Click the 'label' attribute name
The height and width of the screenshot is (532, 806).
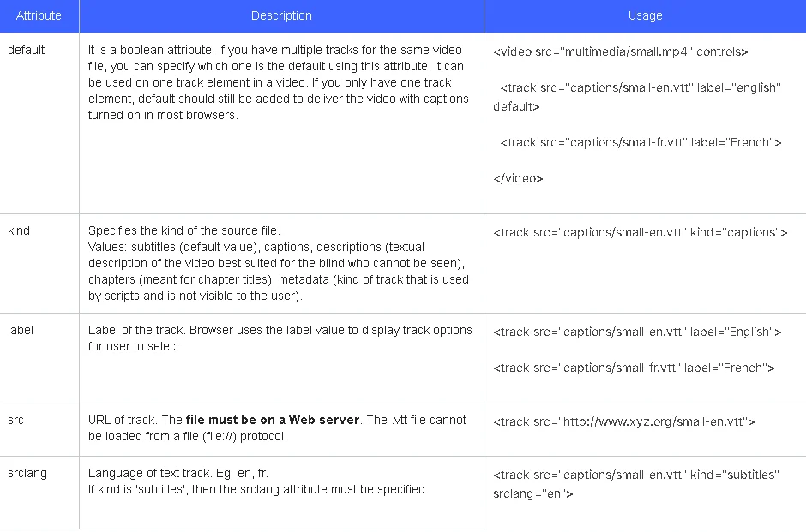[21, 330]
